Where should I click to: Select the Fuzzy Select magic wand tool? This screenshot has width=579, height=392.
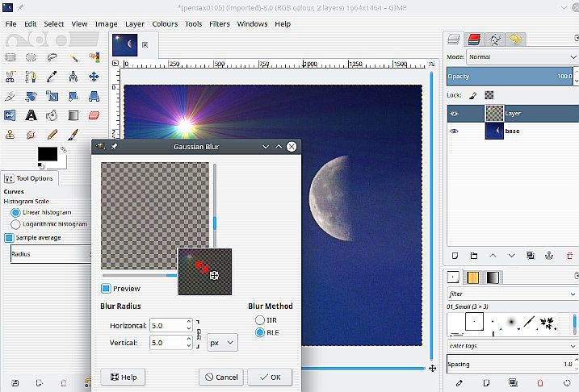[x=73, y=57]
